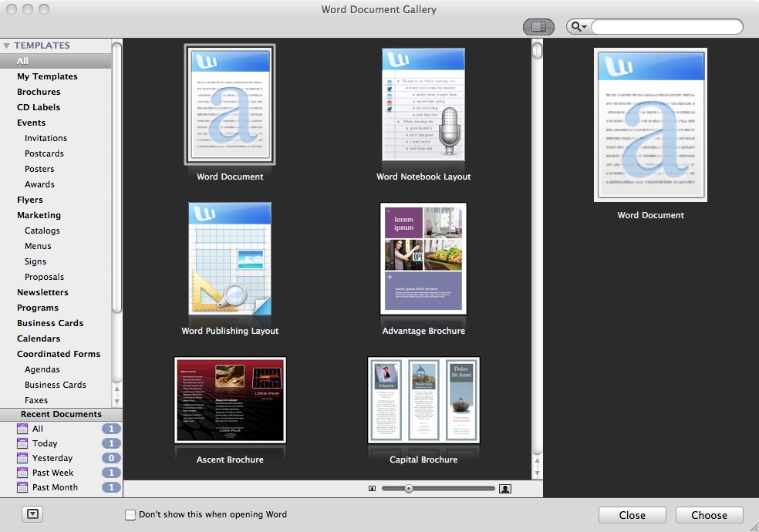Select Posters subcategory
The height and width of the screenshot is (532, 759).
click(39, 170)
